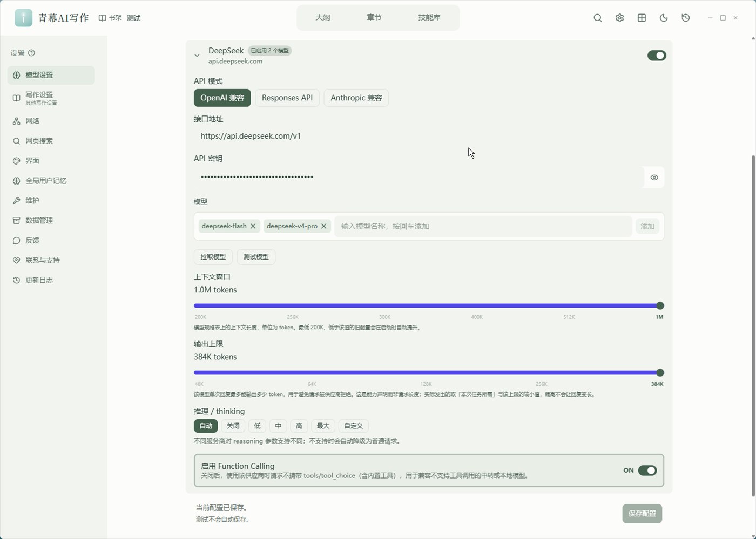The width and height of the screenshot is (756, 539).
Task: Open 界面 appearance settings in the sidebar
Action: pyautogui.click(x=51, y=161)
